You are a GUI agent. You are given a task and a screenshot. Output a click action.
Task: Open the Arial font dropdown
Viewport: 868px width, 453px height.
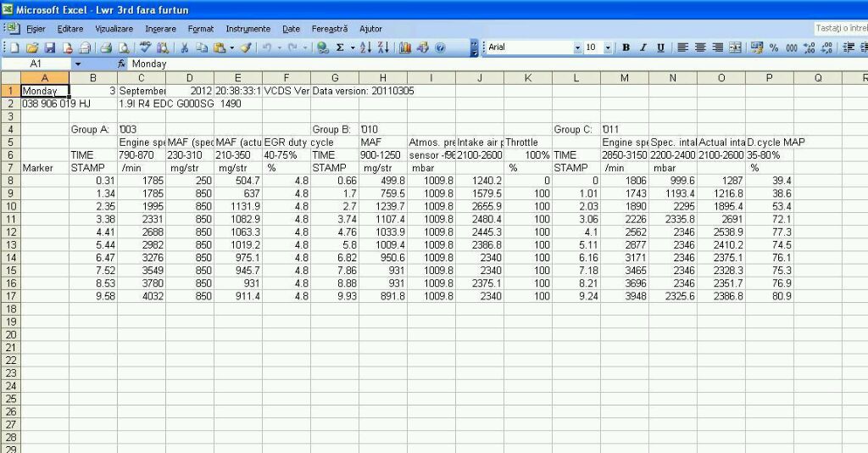point(577,48)
